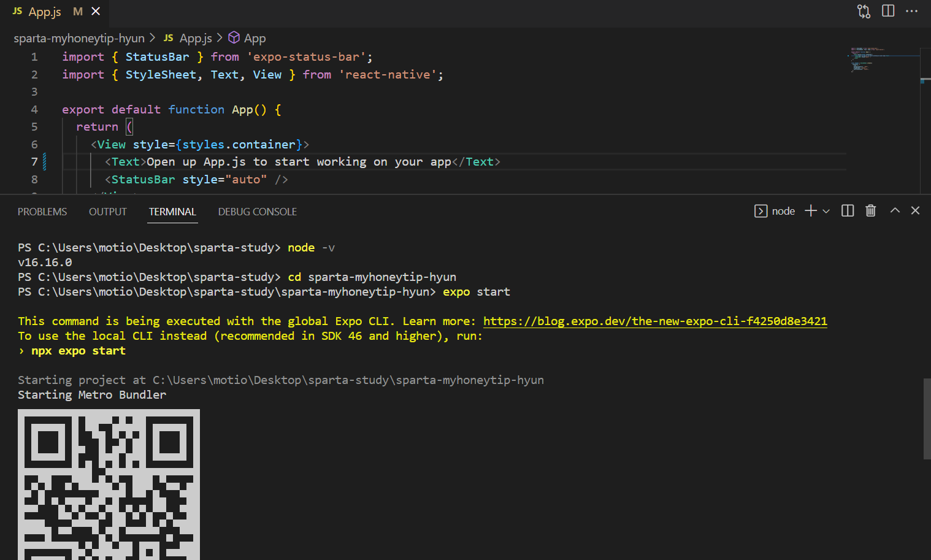Select sparta-myhoneytip-hyun breadcrumb folder
The image size is (931, 560).
pyautogui.click(x=79, y=38)
